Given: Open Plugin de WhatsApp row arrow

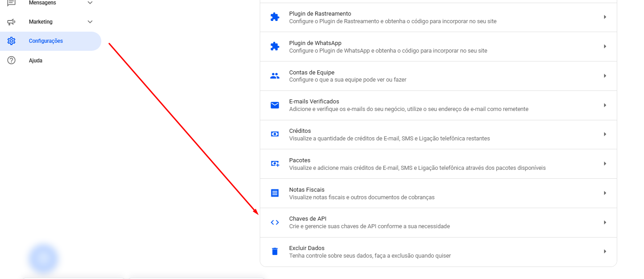Looking at the screenshot, I should (x=605, y=46).
